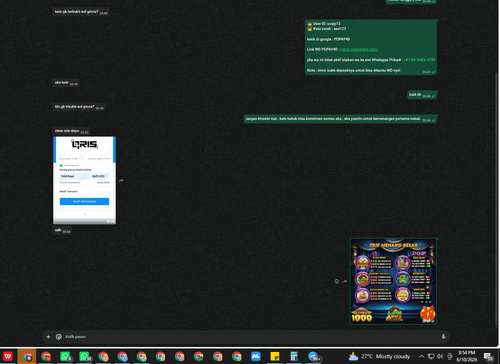Click the network icon in system tray

[x=431, y=356]
